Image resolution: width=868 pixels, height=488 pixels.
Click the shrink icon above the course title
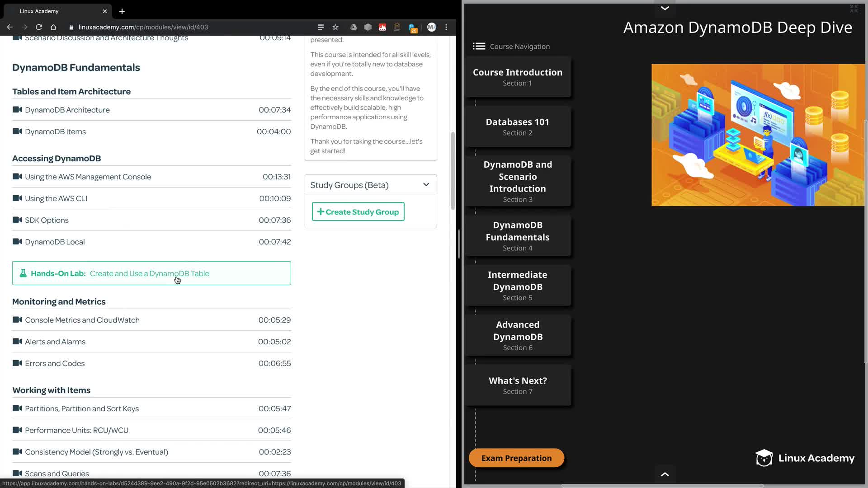(854, 8)
